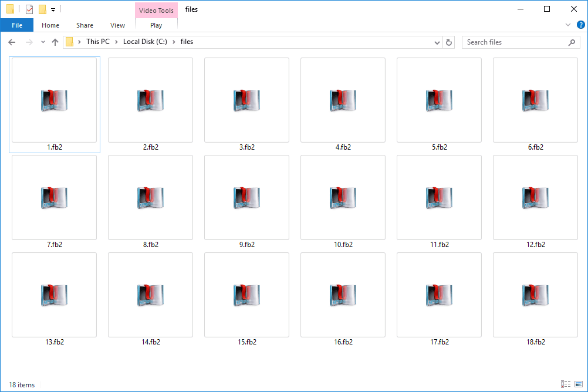Open Customize Quick Access Toolbar dropdown

coord(53,10)
